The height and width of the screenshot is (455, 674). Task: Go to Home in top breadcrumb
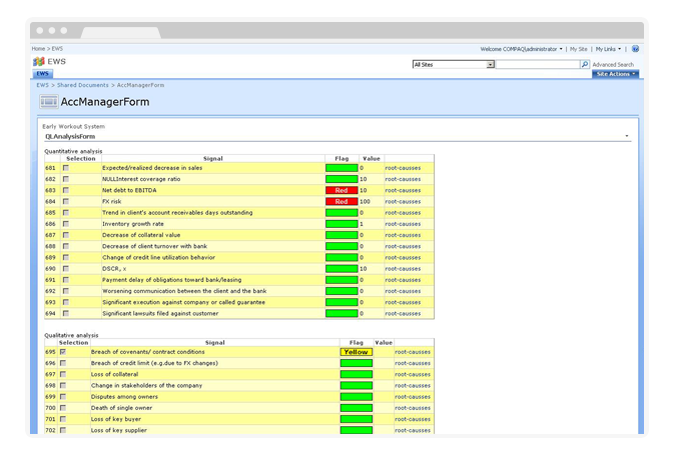(38, 49)
